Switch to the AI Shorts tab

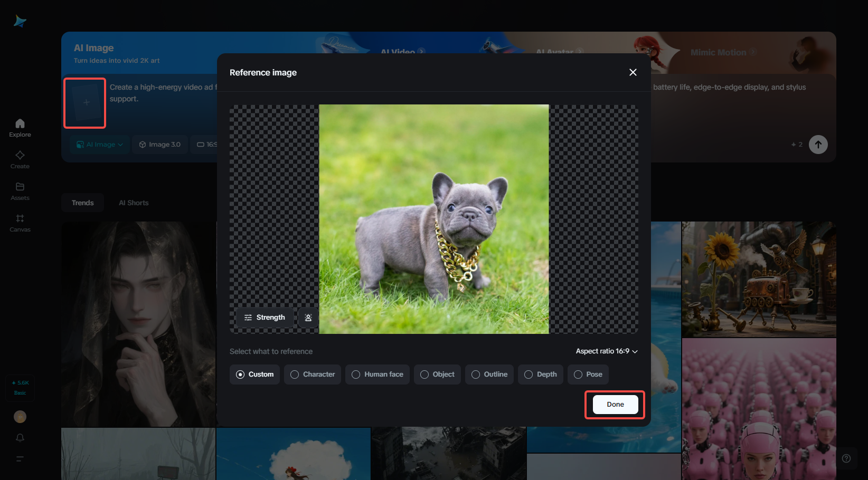pyautogui.click(x=134, y=203)
